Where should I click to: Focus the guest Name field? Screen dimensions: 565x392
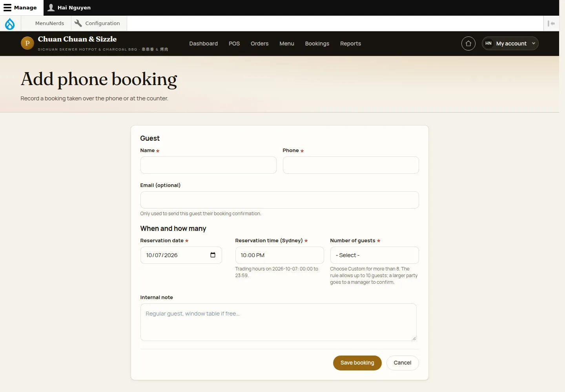pos(208,165)
